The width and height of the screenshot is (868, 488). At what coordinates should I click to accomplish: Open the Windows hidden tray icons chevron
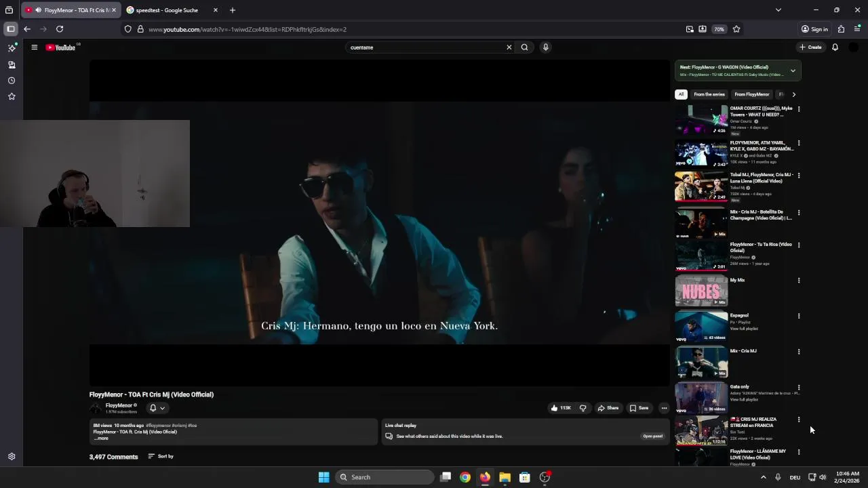764,477
